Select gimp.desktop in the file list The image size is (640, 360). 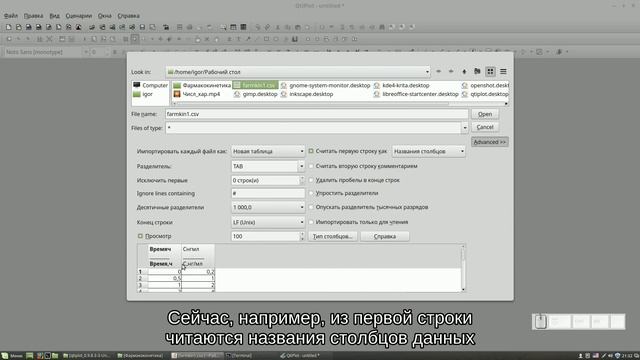pos(256,94)
